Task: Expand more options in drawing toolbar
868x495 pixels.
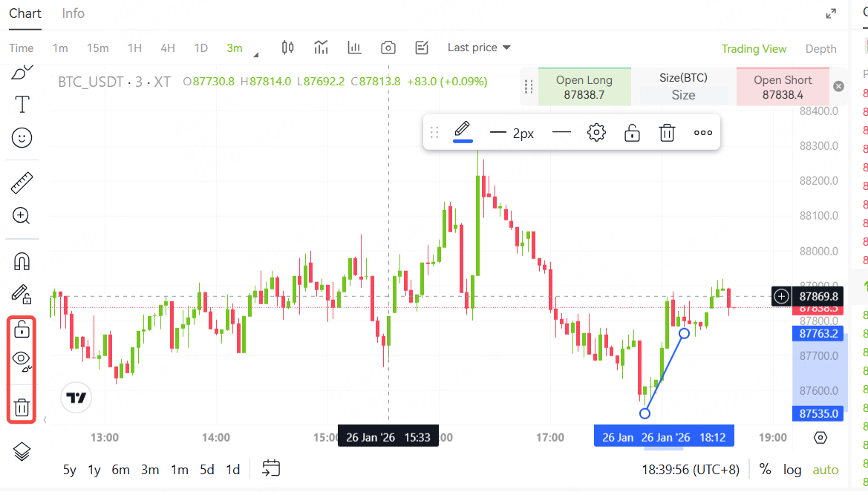Action: point(702,133)
